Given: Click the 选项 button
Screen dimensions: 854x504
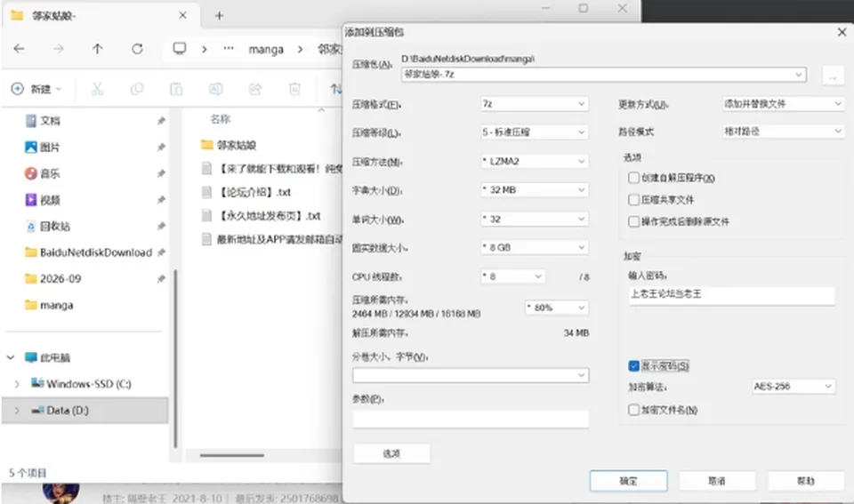Looking at the screenshot, I should click(391, 453).
